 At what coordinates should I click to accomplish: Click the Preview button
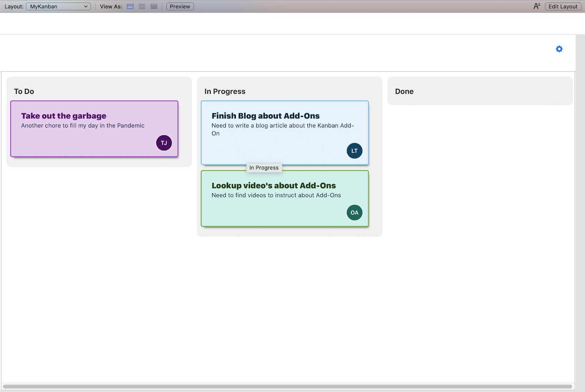(180, 6)
